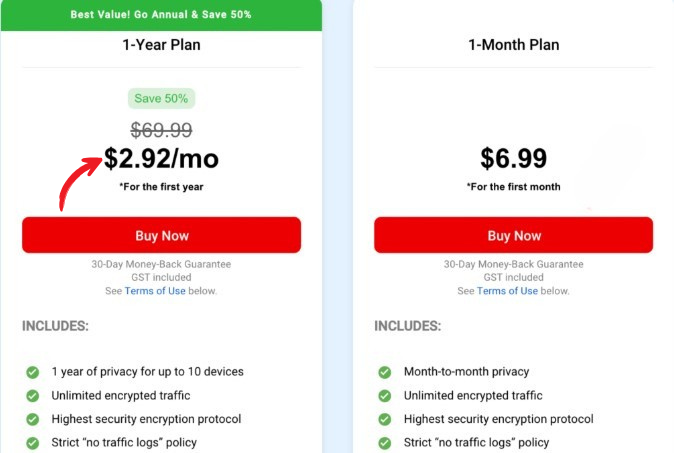Click Buy Now for the 1-Month Plan
674x453 pixels.
[x=513, y=235]
